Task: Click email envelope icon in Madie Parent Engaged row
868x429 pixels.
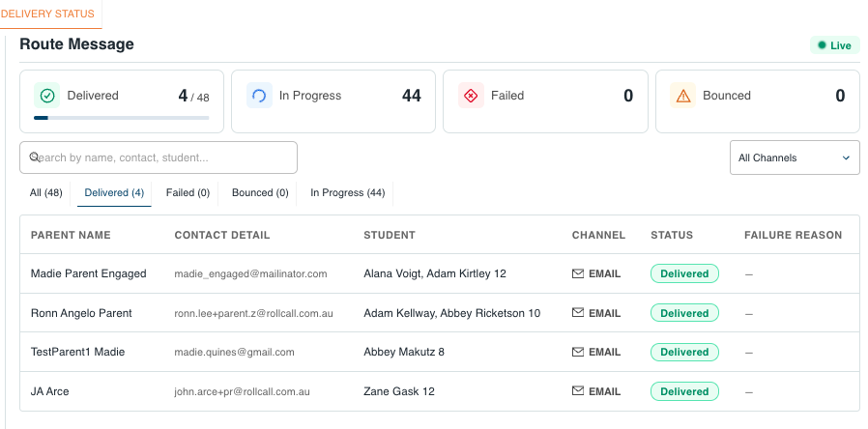Action: [578, 273]
